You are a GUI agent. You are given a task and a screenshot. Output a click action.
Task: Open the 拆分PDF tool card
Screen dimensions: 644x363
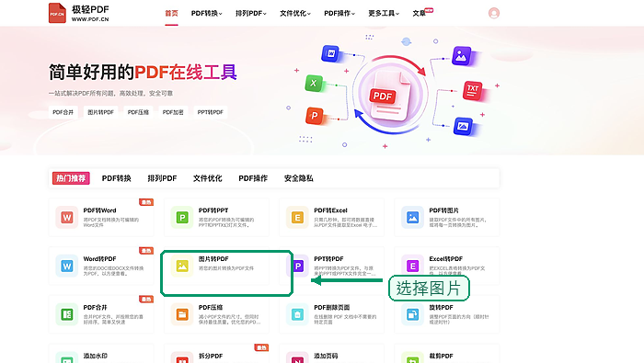[216, 354]
